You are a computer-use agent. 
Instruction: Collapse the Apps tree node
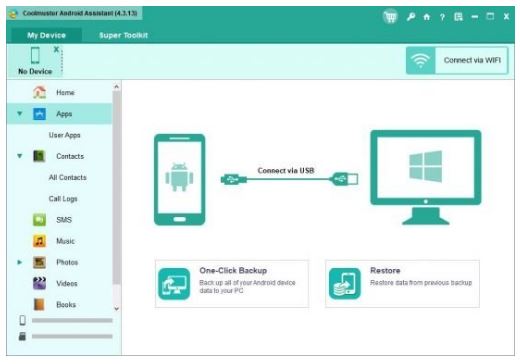pos(20,114)
